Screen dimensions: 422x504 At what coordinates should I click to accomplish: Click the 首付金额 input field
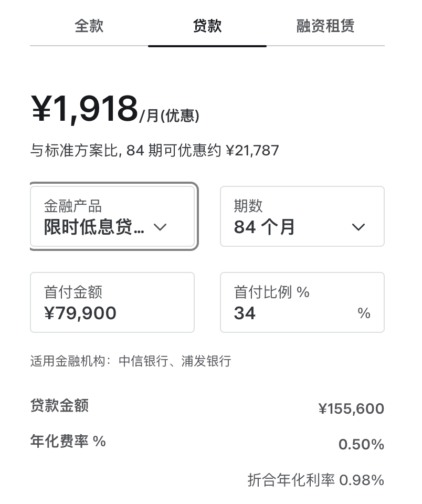112,302
